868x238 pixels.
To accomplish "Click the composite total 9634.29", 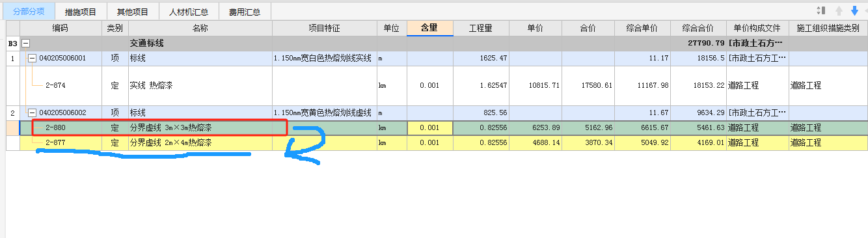I will coord(711,112).
